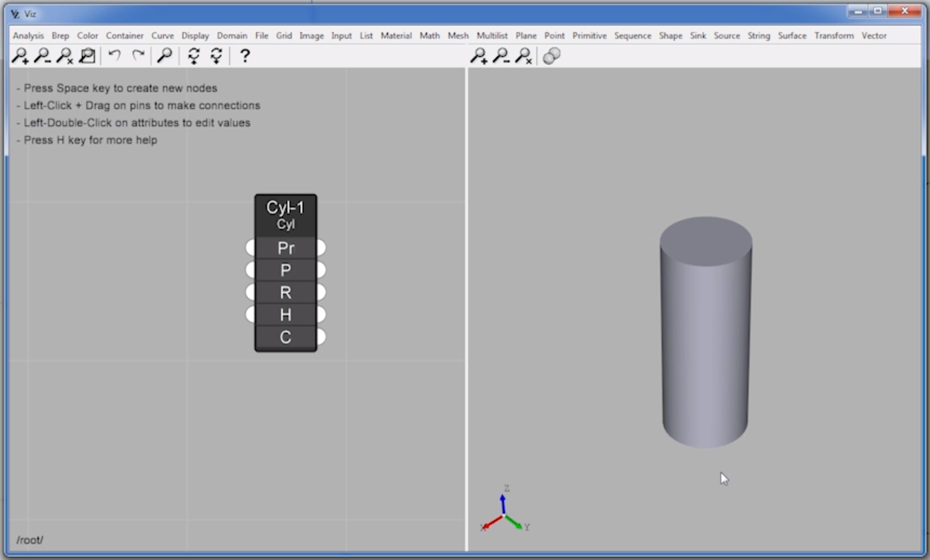This screenshot has width=930, height=560.
Task: Click the Help question mark button
Action: [x=244, y=56]
